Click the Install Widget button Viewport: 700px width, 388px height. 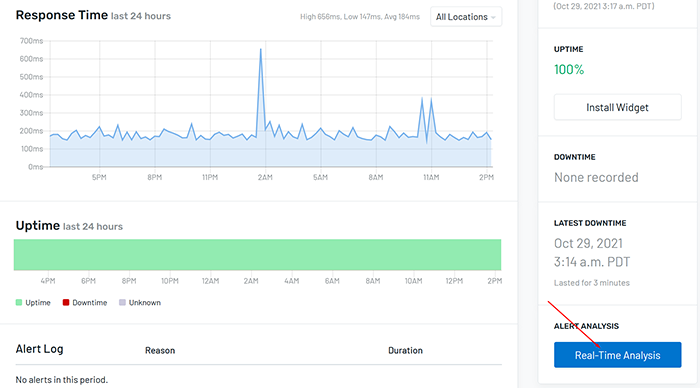point(617,107)
